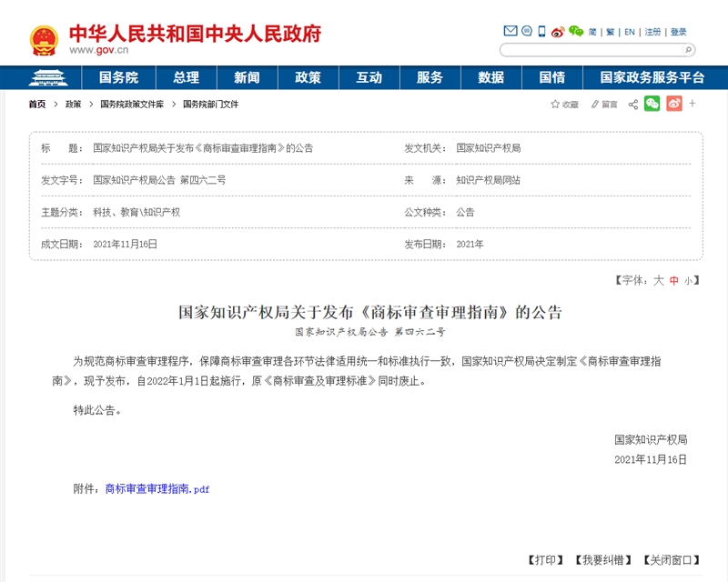728x582 pixels.
Task: Open the 商标审查审理指南.pdf attachment
Action: (157, 489)
